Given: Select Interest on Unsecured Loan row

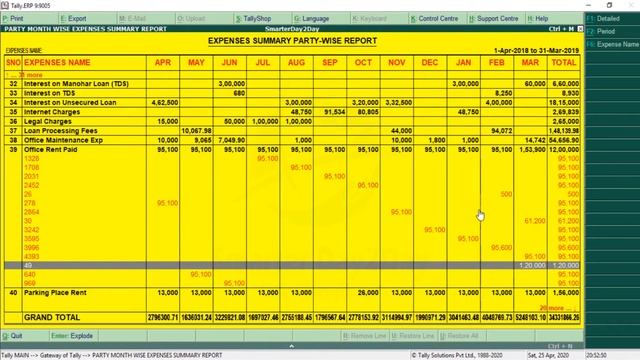Looking at the screenshot, I should (x=292, y=102).
